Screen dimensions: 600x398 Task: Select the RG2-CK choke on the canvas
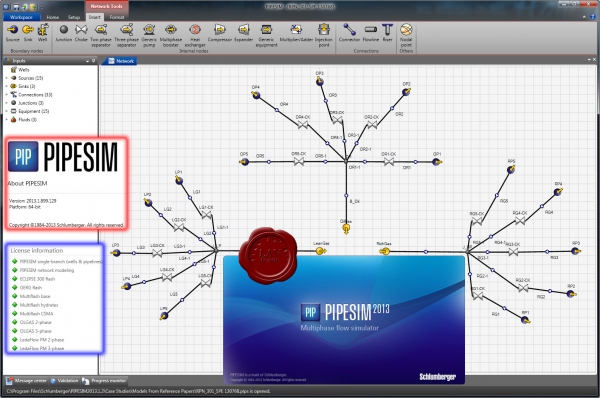[523, 288]
